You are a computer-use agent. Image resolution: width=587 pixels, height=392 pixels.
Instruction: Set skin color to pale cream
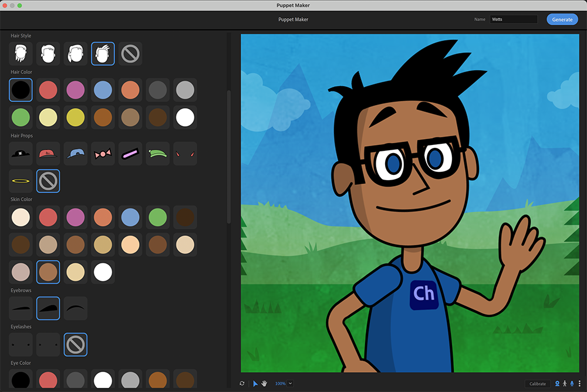21,217
